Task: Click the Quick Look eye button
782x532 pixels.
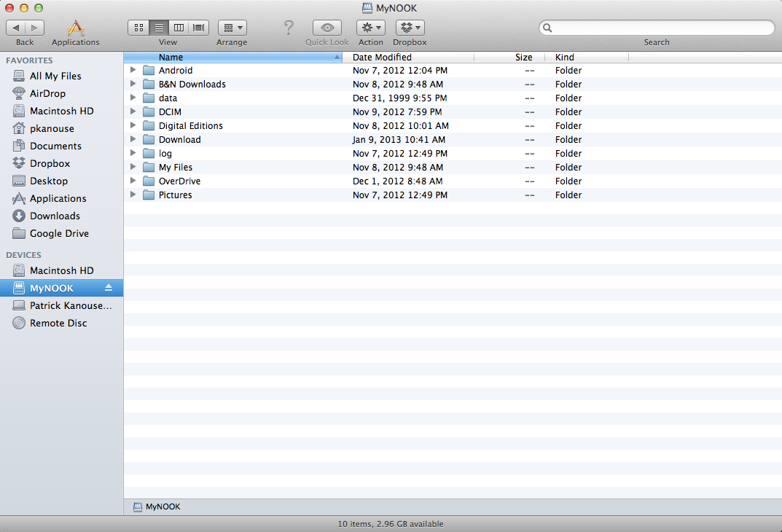Action: click(x=327, y=28)
